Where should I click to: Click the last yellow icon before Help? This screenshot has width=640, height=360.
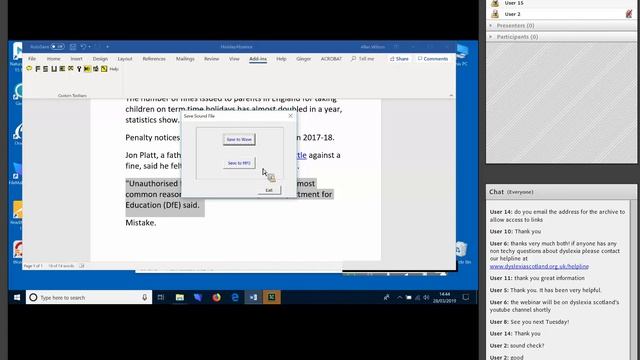pyautogui.click(x=104, y=69)
